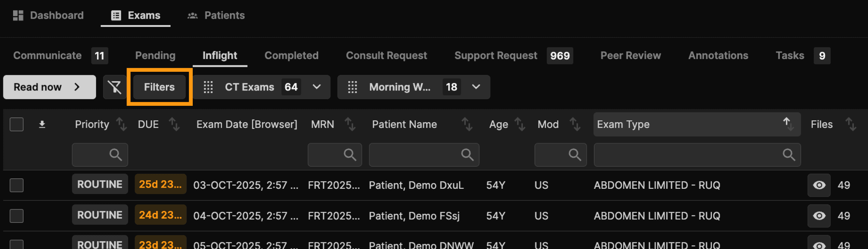Click the Patient Name search field

click(424, 155)
